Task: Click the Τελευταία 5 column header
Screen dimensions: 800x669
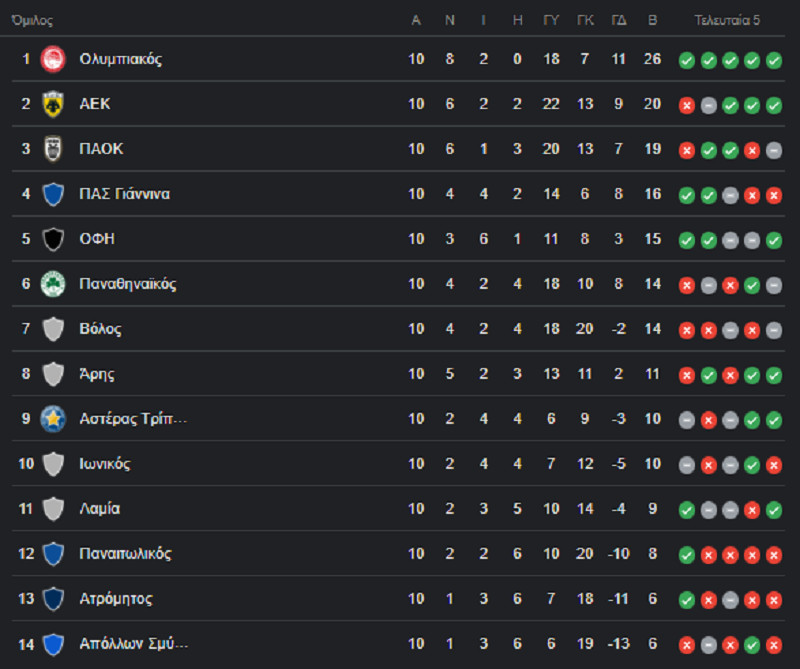Action: click(x=729, y=20)
